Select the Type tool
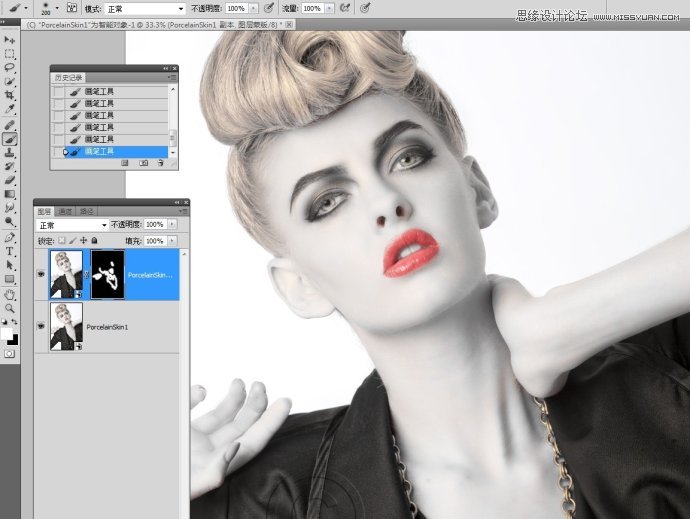Screen dimensions: 690x519 tap(10, 252)
